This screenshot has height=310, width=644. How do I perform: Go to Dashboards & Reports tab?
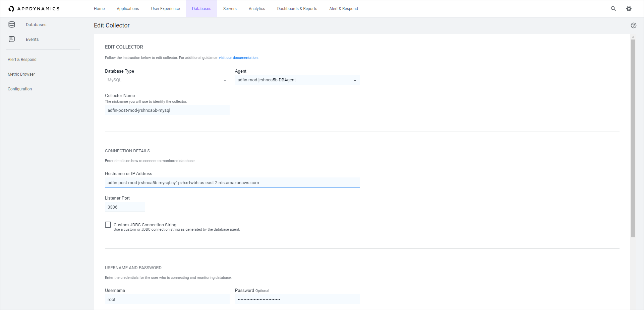click(297, 9)
